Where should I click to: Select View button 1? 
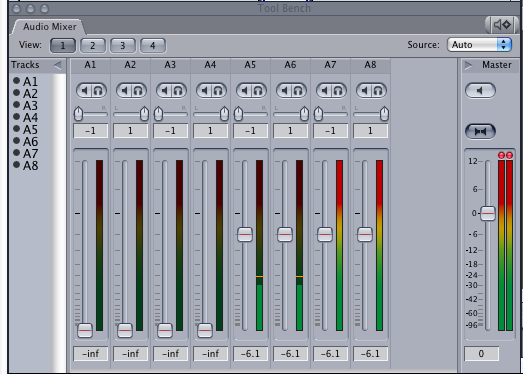click(63, 45)
